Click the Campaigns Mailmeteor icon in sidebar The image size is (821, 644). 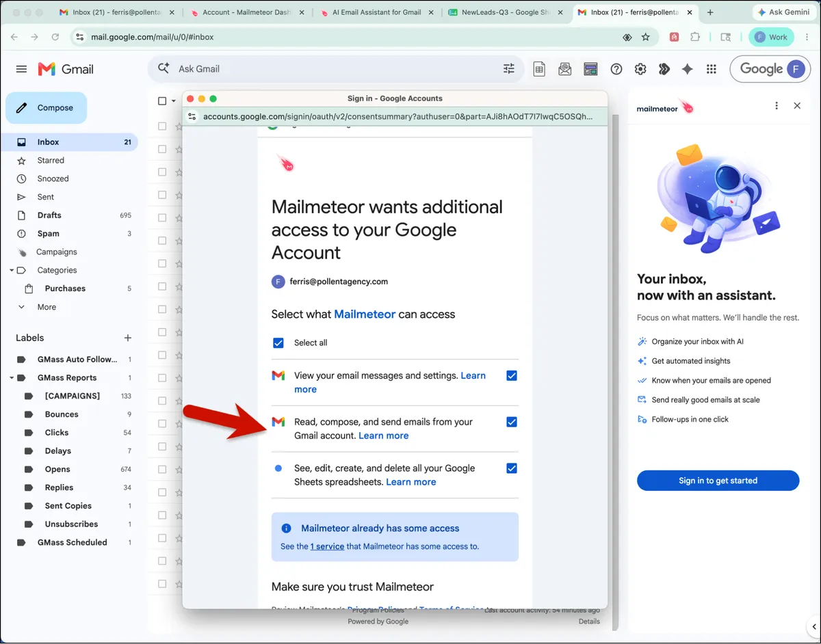click(x=22, y=252)
